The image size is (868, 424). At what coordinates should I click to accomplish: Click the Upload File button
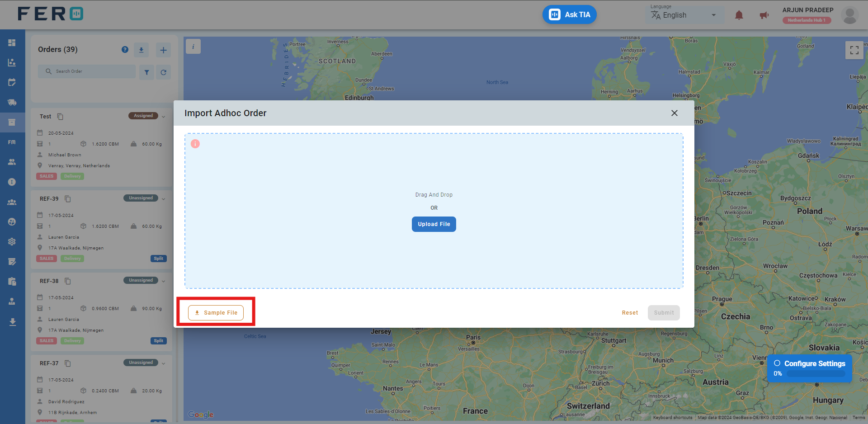tap(434, 224)
